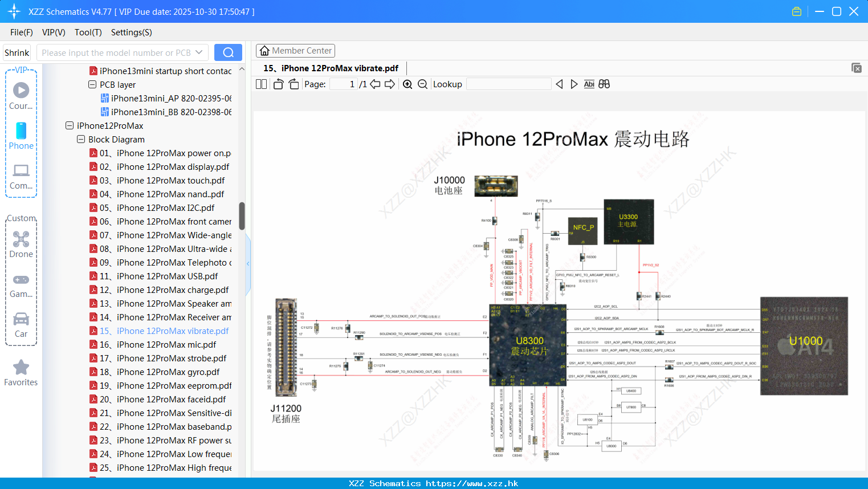Screen dimensions: 868x489
Task: Open the Drone category
Action: click(x=21, y=244)
